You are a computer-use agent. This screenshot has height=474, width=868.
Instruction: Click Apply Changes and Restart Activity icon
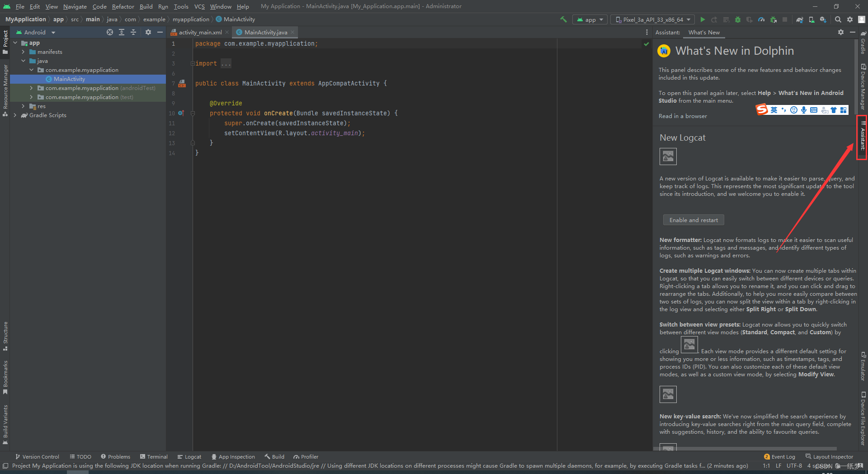tap(714, 19)
